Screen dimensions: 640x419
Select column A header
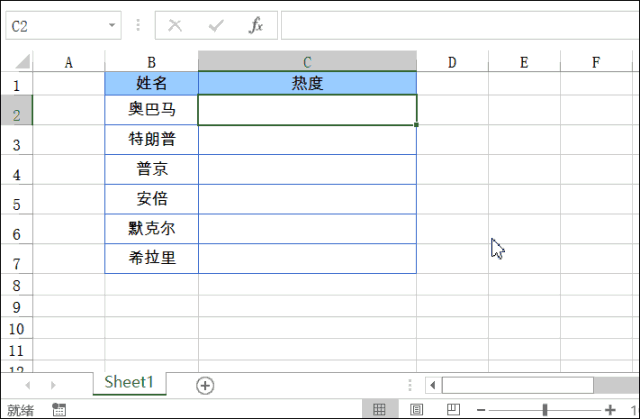(69, 62)
